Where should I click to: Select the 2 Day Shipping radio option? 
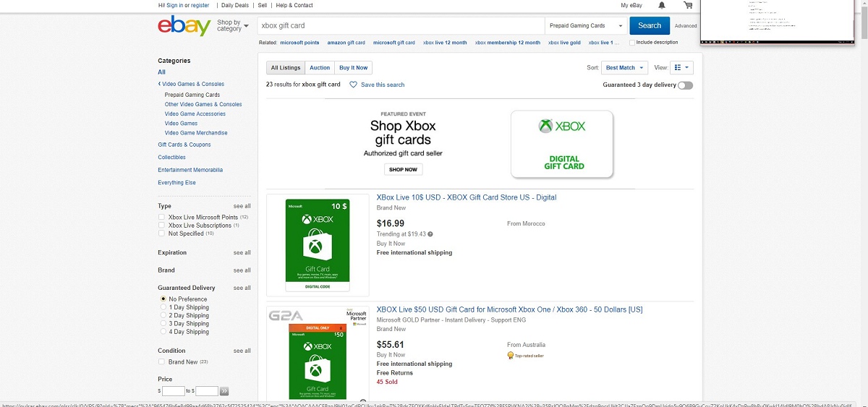[x=163, y=315]
